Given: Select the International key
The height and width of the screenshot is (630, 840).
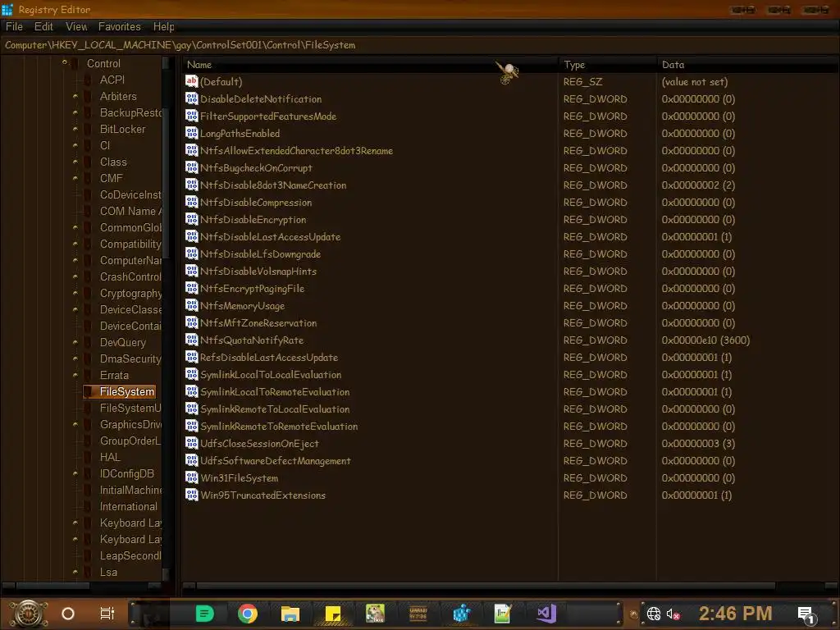Looking at the screenshot, I should point(129,506).
